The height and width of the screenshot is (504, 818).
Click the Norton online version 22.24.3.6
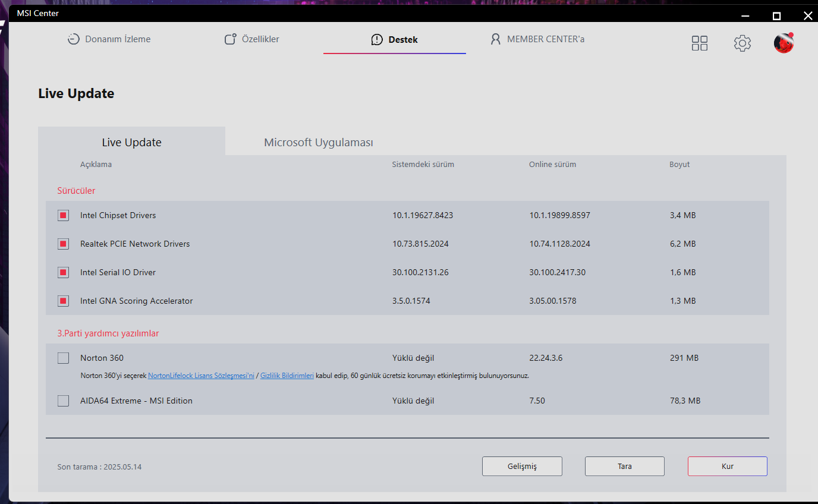[x=546, y=358]
